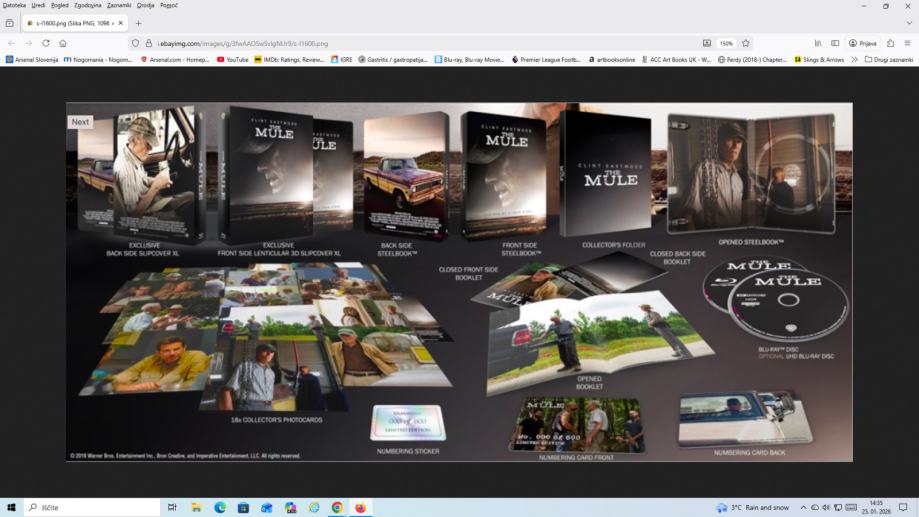Open tracking protection shield icon
Viewport: 919px width, 517px height.
point(135,43)
